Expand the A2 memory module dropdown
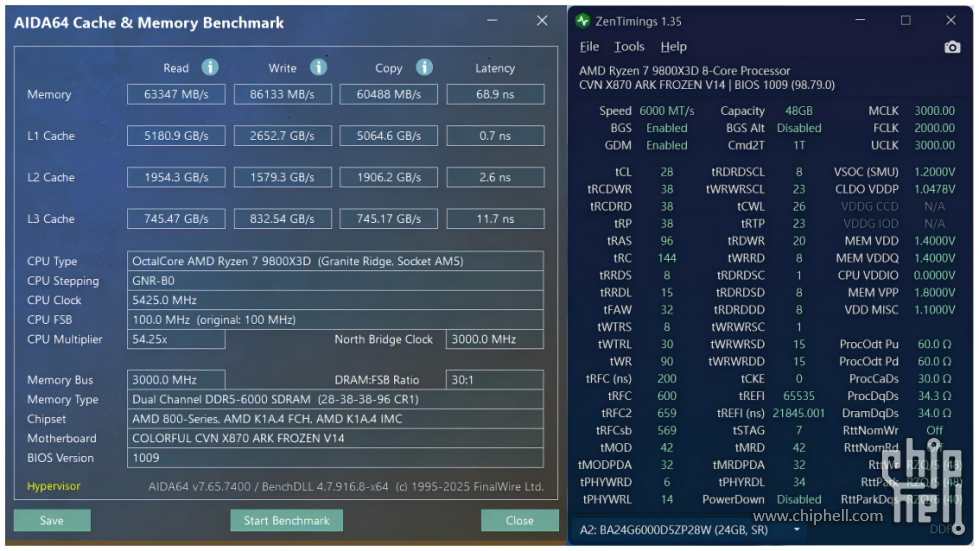This screenshot has height=551, width=979. tap(797, 530)
